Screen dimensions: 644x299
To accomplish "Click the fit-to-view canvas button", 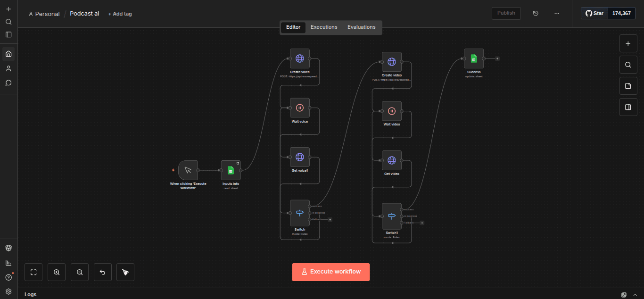I will click(33, 272).
